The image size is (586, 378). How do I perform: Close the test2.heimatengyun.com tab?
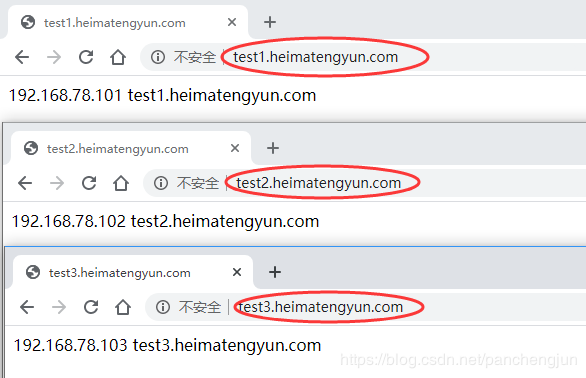[235, 148]
